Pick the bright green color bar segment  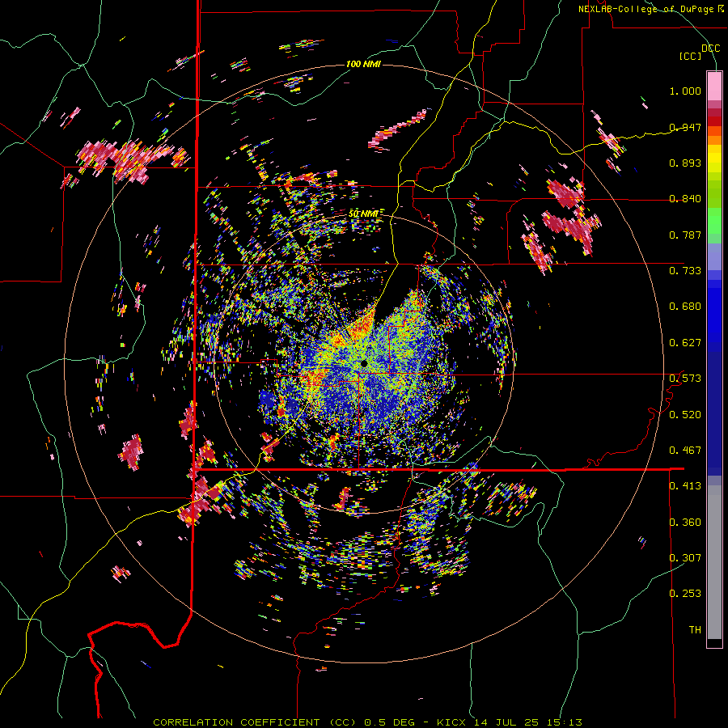click(x=714, y=221)
